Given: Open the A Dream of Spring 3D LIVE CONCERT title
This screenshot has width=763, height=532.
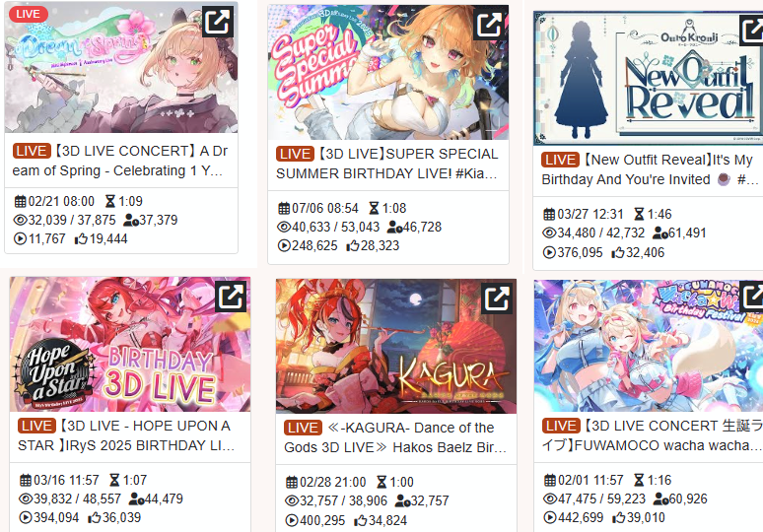Looking at the screenshot, I should point(119,161).
